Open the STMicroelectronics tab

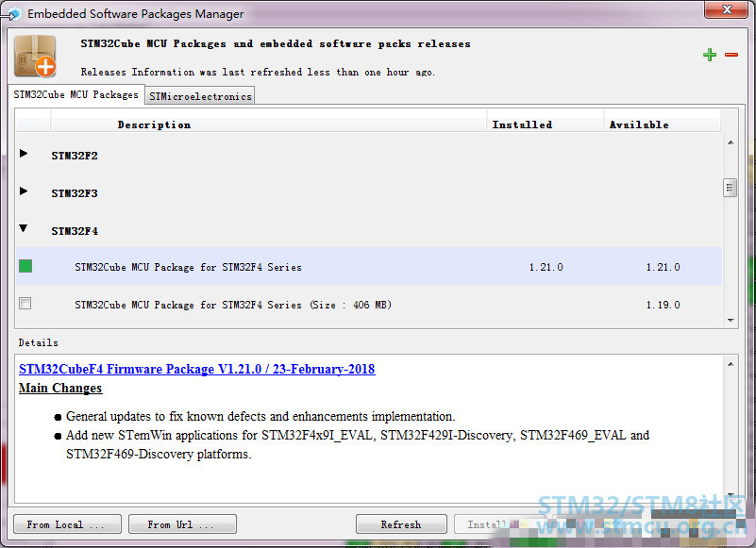[x=200, y=96]
